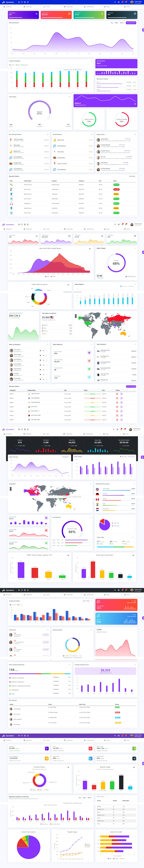Image resolution: width=144 pixels, height=868 pixels.
Task: Open hamburger menu of Sessions Device chart
Action: click(x=68, y=767)
